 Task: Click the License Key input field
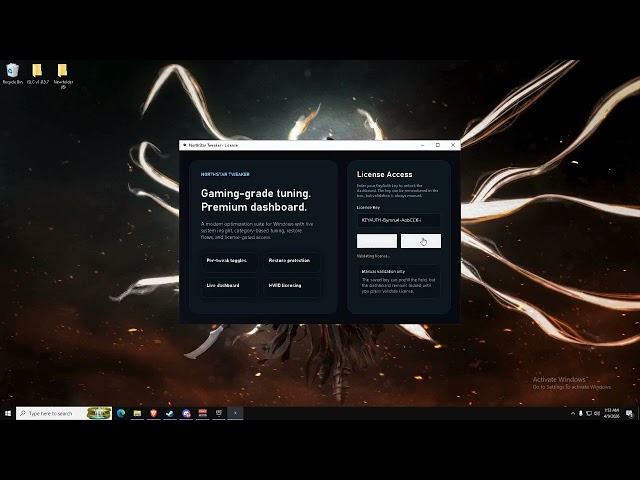click(x=398, y=220)
